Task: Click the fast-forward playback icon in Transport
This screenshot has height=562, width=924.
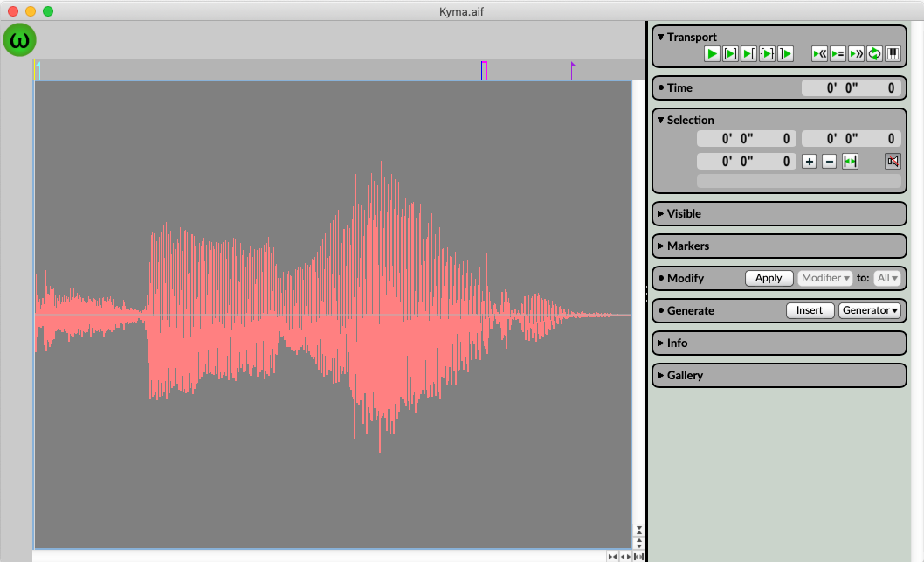Action: pos(856,54)
